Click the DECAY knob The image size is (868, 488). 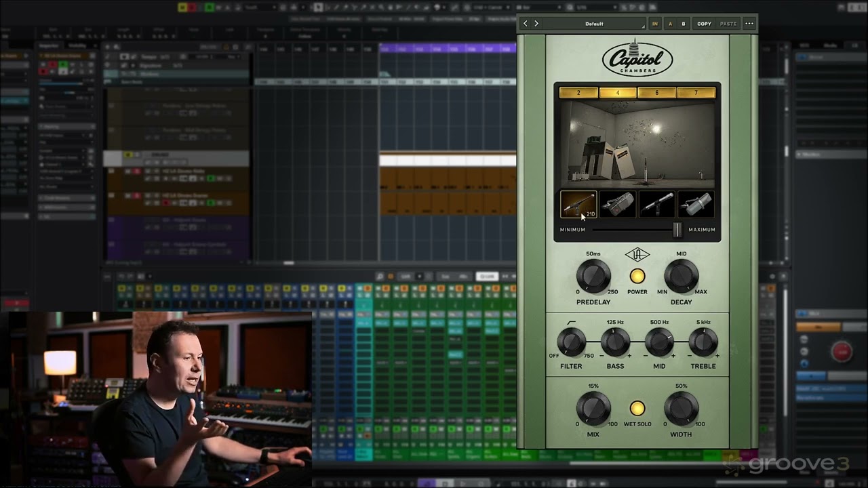[x=682, y=277]
